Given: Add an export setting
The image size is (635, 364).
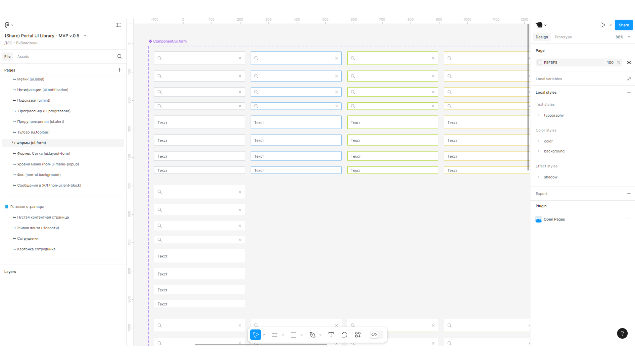Looking at the screenshot, I should pos(629,193).
